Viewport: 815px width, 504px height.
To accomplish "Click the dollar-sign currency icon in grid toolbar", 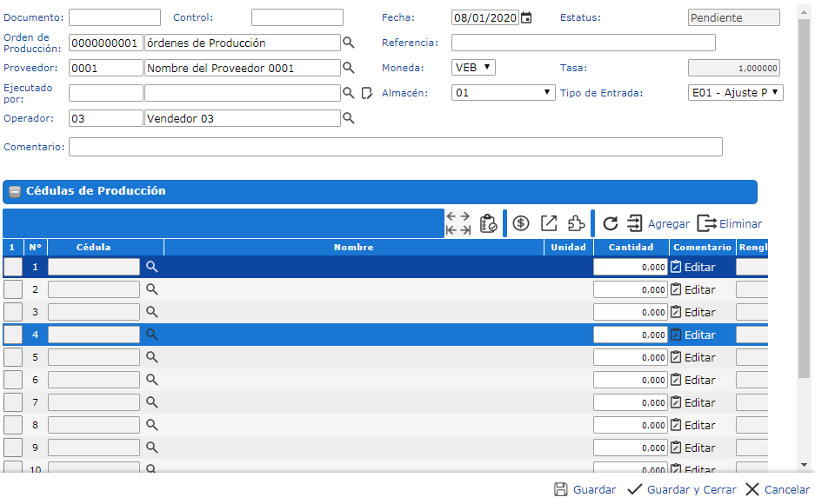I will (x=521, y=223).
